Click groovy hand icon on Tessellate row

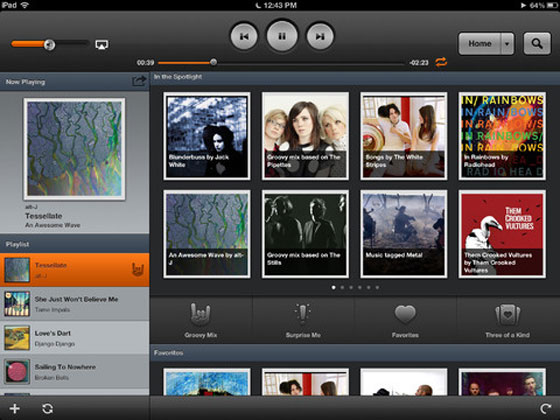[x=138, y=270]
